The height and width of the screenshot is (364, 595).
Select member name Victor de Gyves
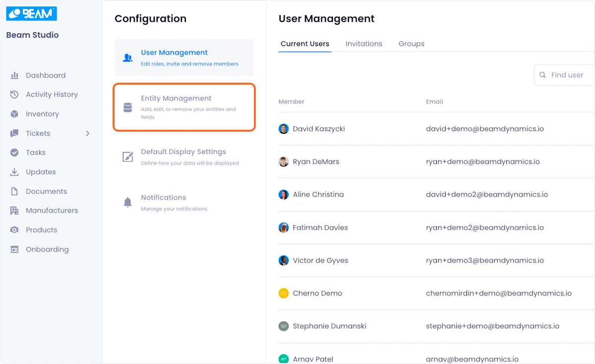pyautogui.click(x=321, y=260)
